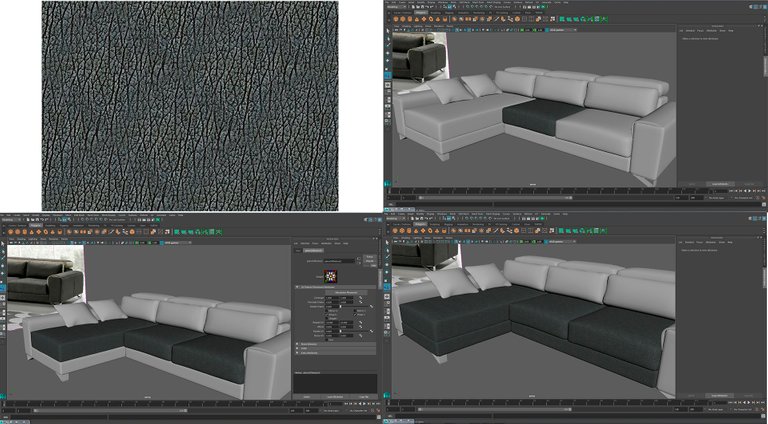Click multi-cut tool icon in bottom-left shelf
Image resolution: width=768 pixels, height=424 pixels.
click(111, 232)
